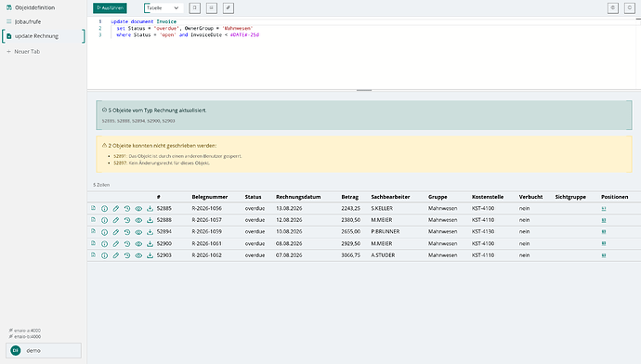
Task: Preview invoice 52894 with the eye icon
Action: (x=138, y=232)
